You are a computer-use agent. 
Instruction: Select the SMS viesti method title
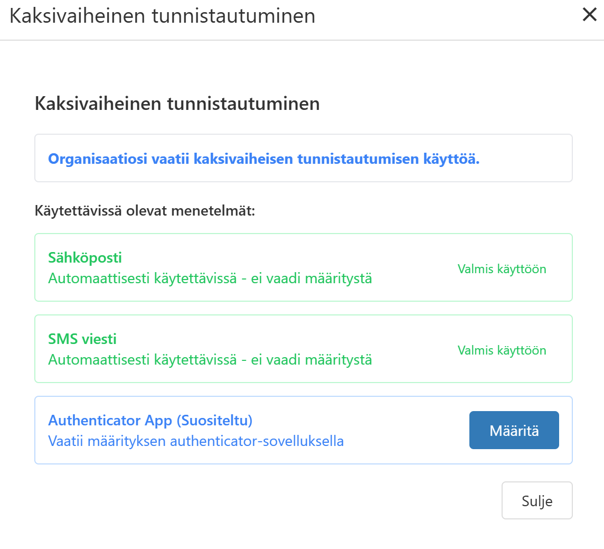pyautogui.click(x=89, y=339)
